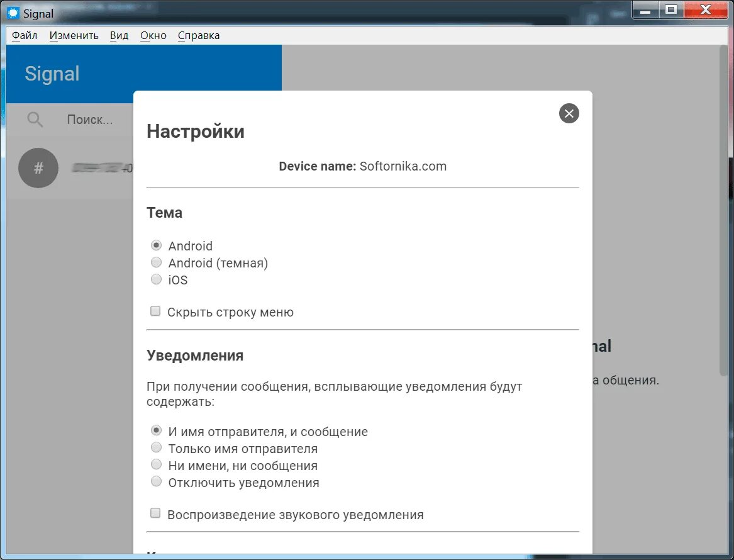This screenshot has height=560, width=734.
Task: Click the vertical scrollbar on the right
Action: [724, 210]
